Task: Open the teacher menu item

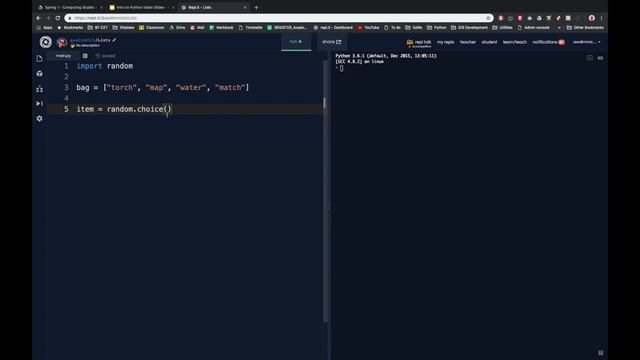Action: click(468, 42)
